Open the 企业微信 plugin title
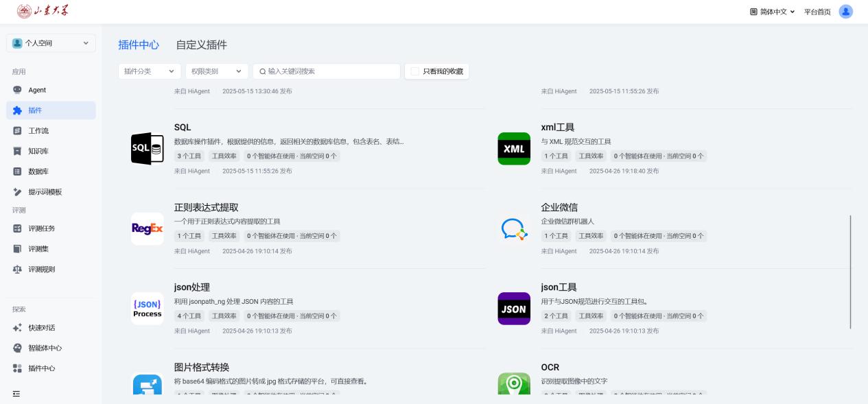The width and height of the screenshot is (868, 404). [x=559, y=208]
